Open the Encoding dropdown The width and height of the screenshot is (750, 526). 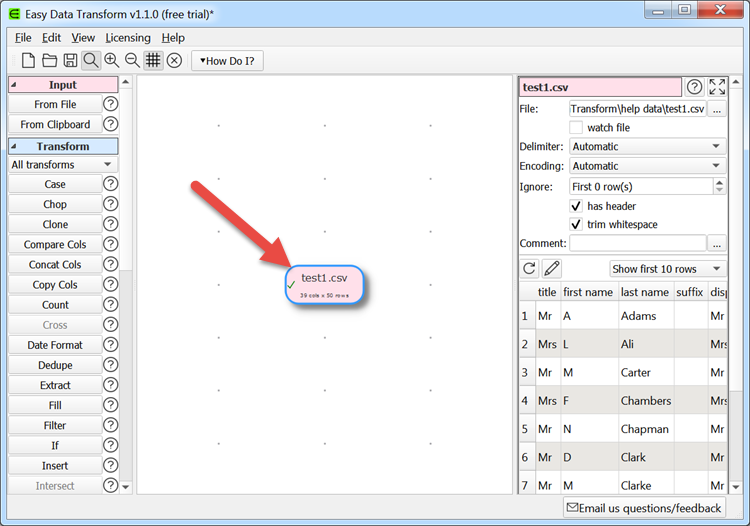tap(647, 166)
